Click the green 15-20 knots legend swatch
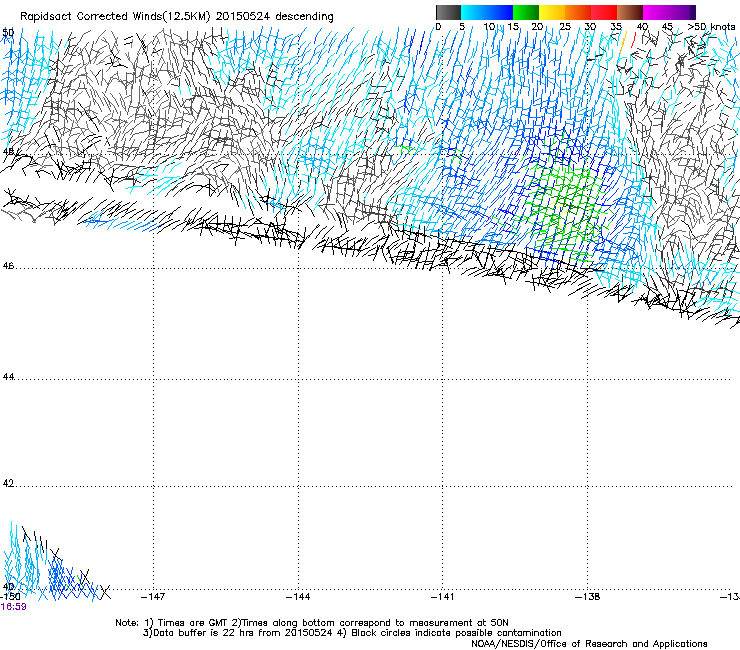Viewport: 740px width, 650px height. (526, 12)
